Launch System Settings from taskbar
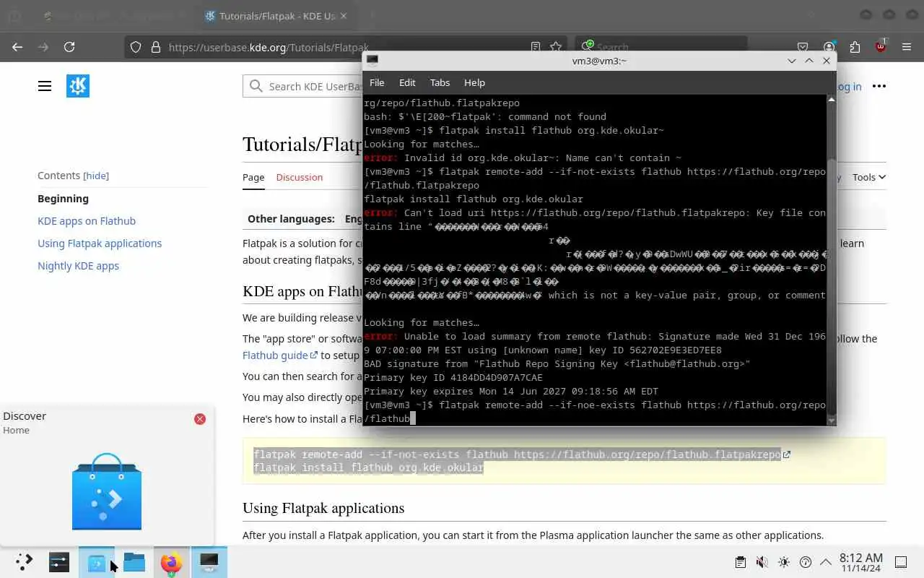 [59, 562]
